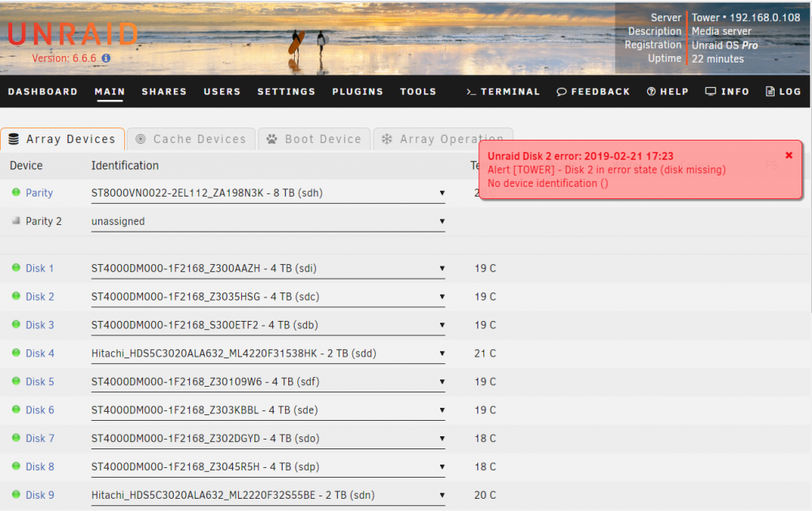Image resolution: width=812 pixels, height=511 pixels.
Task: Switch to the Boot Device tab
Action: (313, 139)
